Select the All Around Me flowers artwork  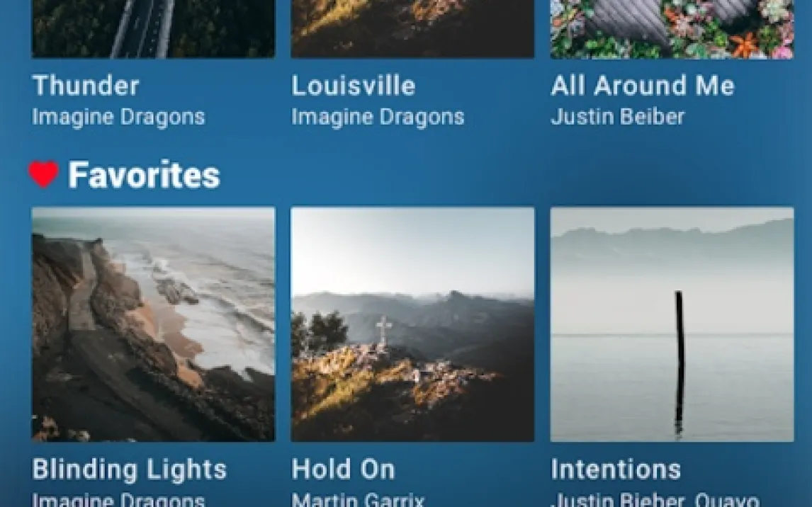coord(672,29)
